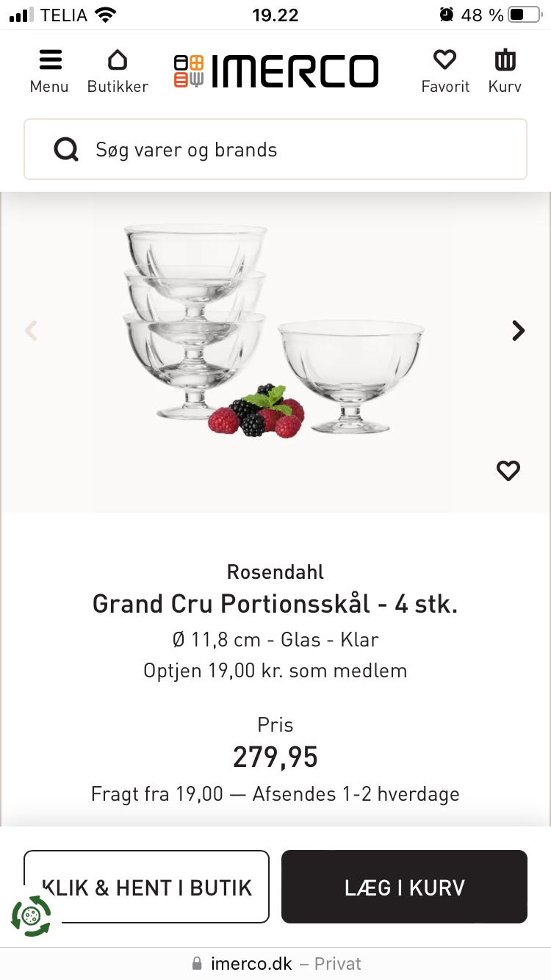The image size is (551, 980).
Task: Show next product image arrow
Action: pyautogui.click(x=518, y=331)
